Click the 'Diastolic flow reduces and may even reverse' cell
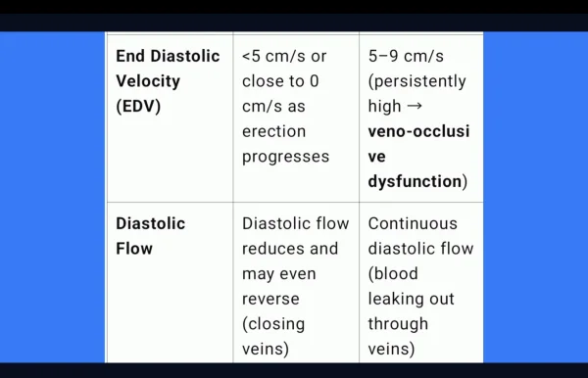 pos(296,282)
